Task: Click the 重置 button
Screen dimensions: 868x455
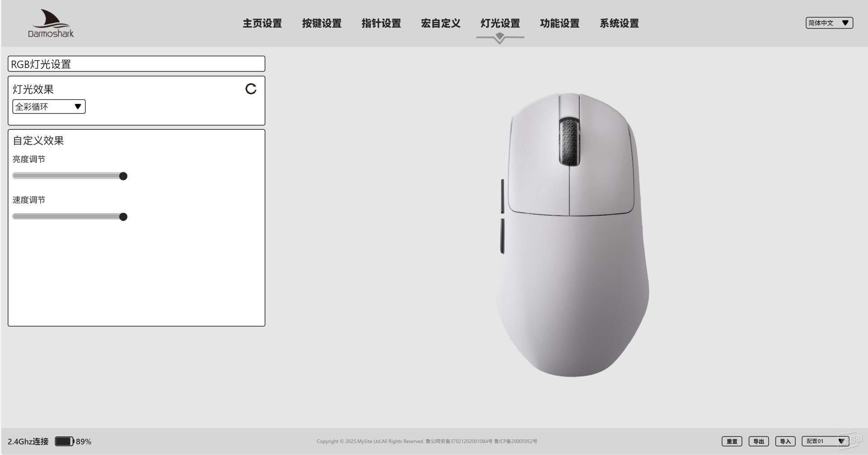Action: coord(732,441)
